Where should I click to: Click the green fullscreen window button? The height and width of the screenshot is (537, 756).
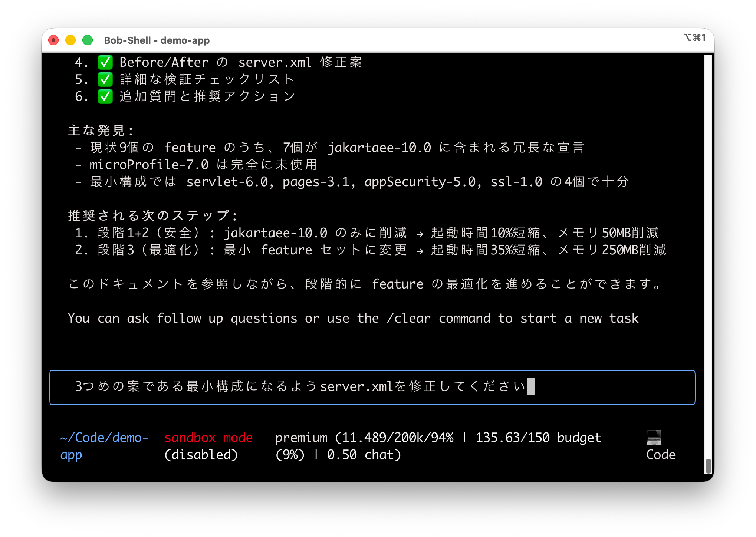tap(88, 40)
